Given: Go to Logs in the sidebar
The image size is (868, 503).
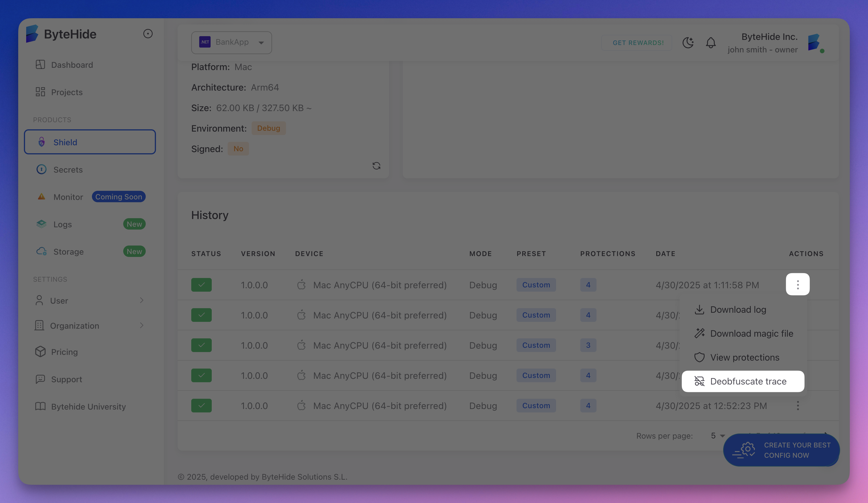Looking at the screenshot, I should coord(62,224).
